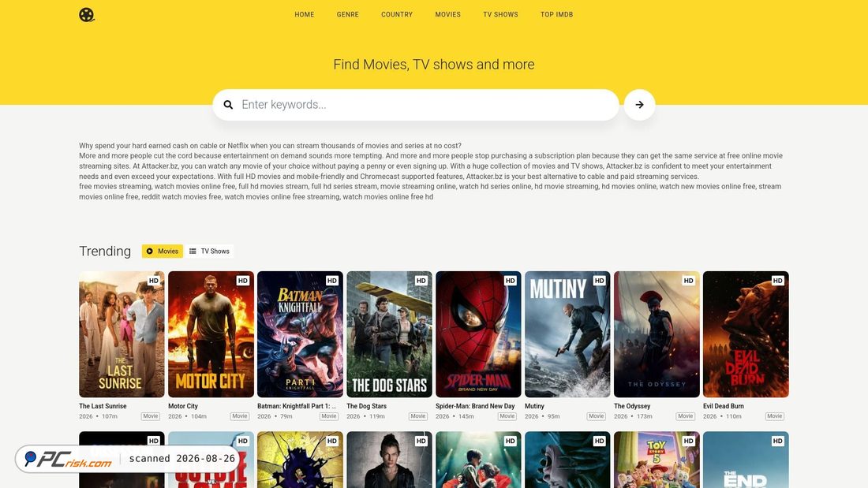Image resolution: width=868 pixels, height=488 pixels.
Task: Go to the MOVIES section
Action: click(x=448, y=14)
